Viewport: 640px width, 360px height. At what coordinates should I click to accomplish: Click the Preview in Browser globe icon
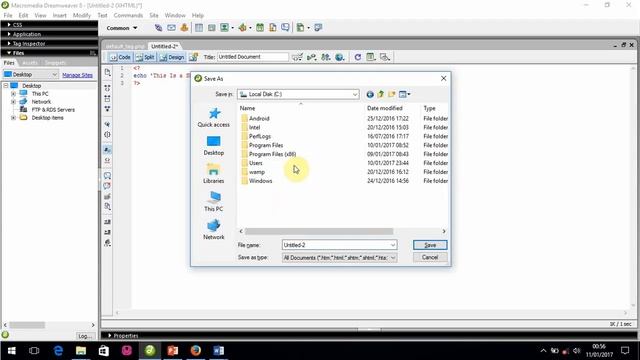click(340, 57)
